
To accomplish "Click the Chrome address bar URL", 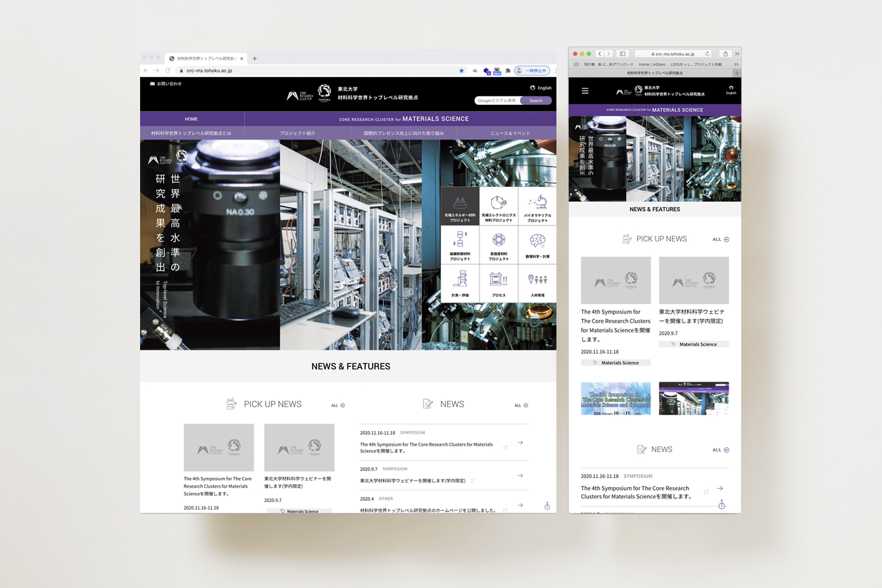I will coord(209,71).
